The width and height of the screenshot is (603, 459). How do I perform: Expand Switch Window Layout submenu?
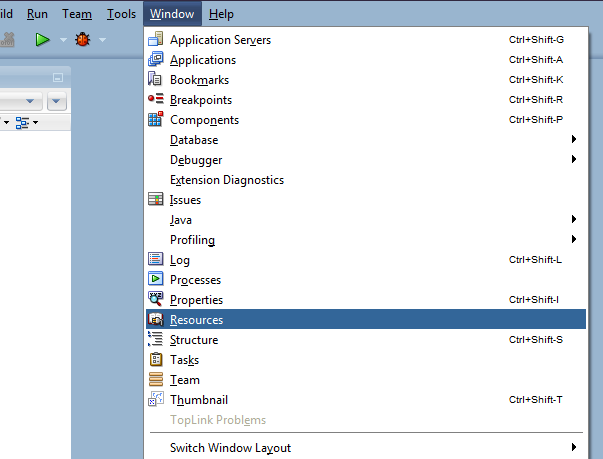pos(230,448)
